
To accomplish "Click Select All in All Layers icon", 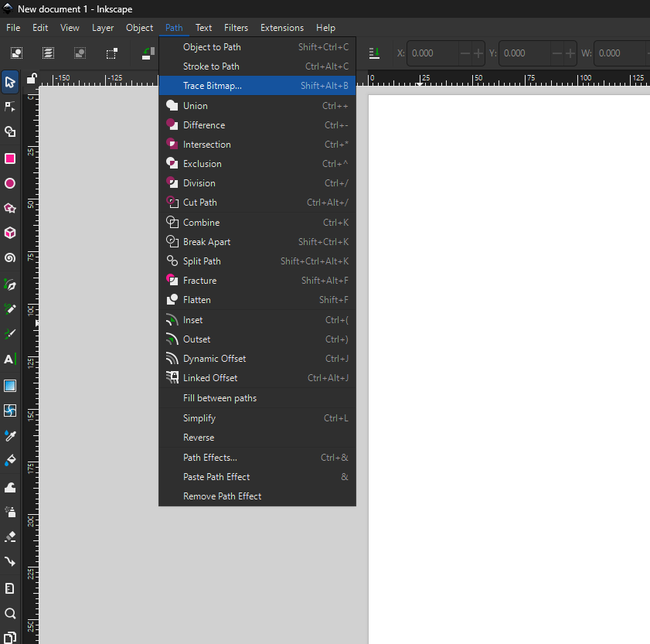I will tap(48, 53).
